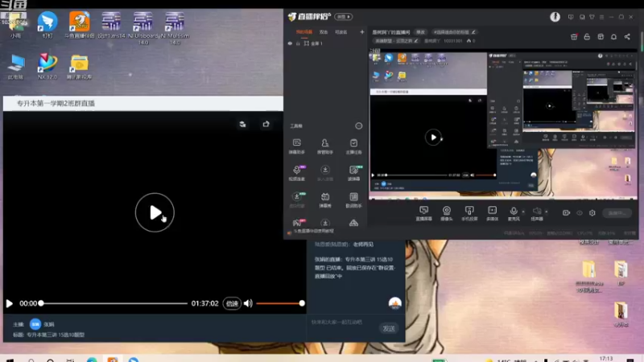Viewport: 644px width, 362px height.
Task: Click the share icon in stream header
Action: click(627, 37)
